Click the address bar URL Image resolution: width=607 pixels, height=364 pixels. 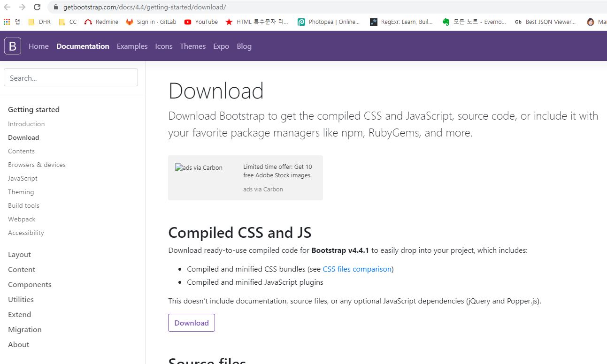[145, 7]
